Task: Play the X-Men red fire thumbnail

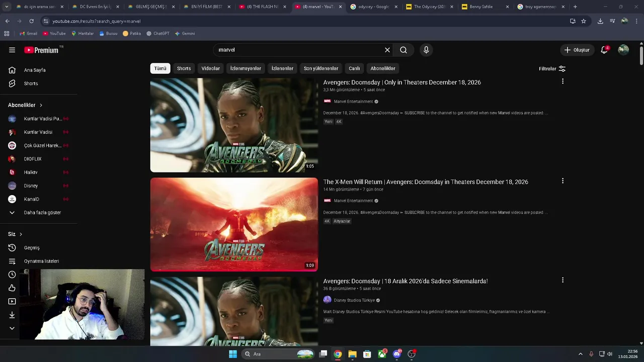Action: click(234, 224)
